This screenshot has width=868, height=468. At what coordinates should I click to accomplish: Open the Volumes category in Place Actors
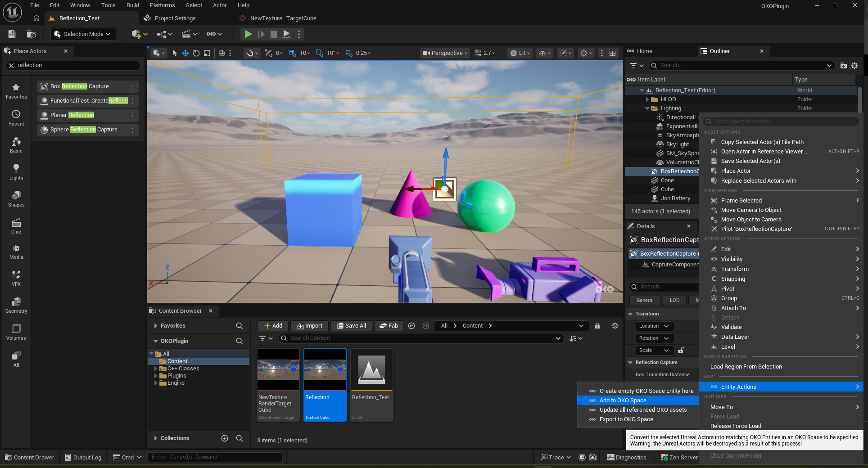click(16, 332)
